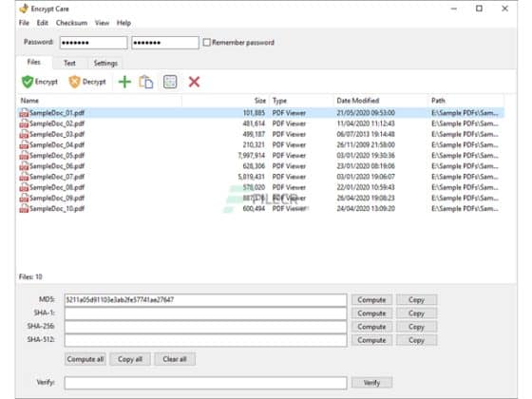Open the Edit menu
The height and width of the screenshot is (399, 532).
(43, 23)
